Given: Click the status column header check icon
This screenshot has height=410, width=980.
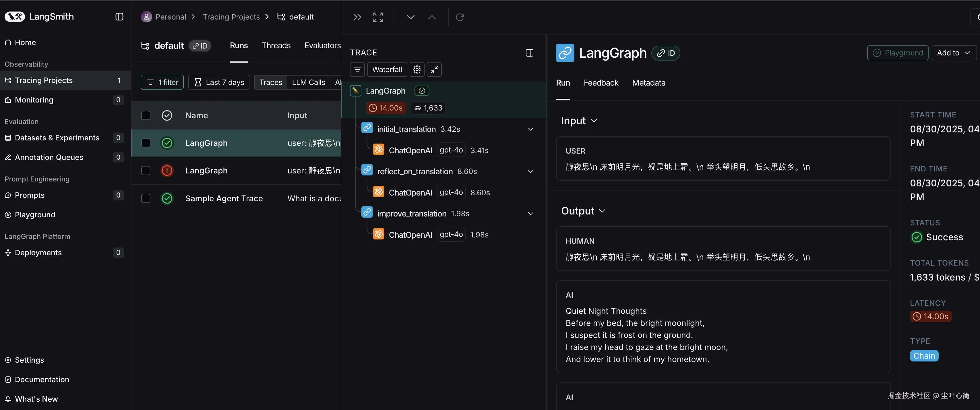Looking at the screenshot, I should click(167, 115).
